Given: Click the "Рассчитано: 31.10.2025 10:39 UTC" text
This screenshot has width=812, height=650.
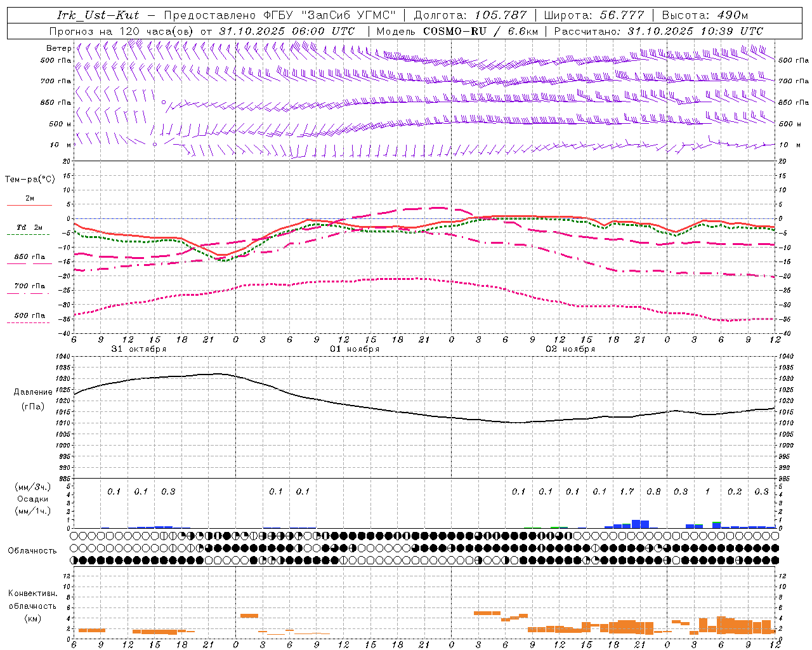Looking at the screenshot, I should tap(658, 31).
